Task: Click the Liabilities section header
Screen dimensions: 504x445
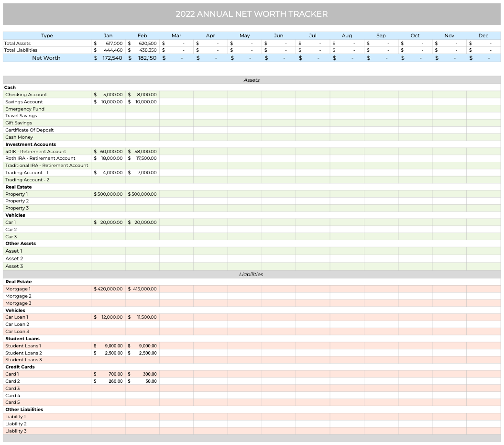Action: point(251,274)
